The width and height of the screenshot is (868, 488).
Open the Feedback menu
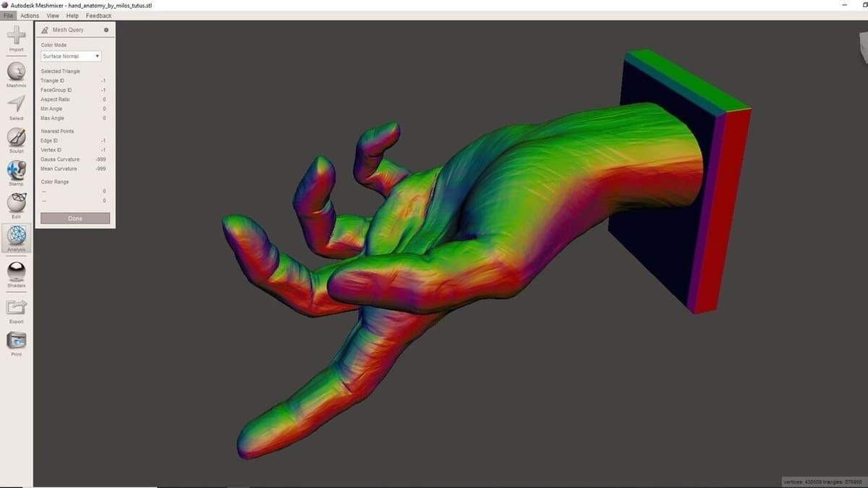98,15
